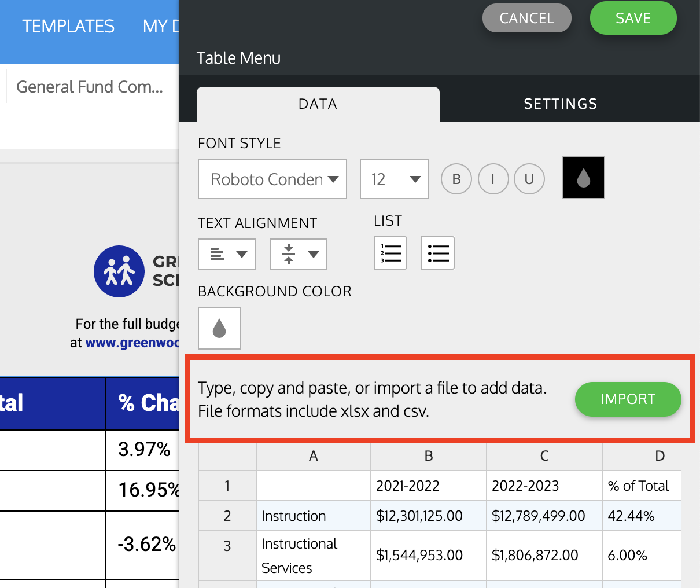Viewport: 700px width, 588px height.
Task: Select column B header
Action: [429, 456]
